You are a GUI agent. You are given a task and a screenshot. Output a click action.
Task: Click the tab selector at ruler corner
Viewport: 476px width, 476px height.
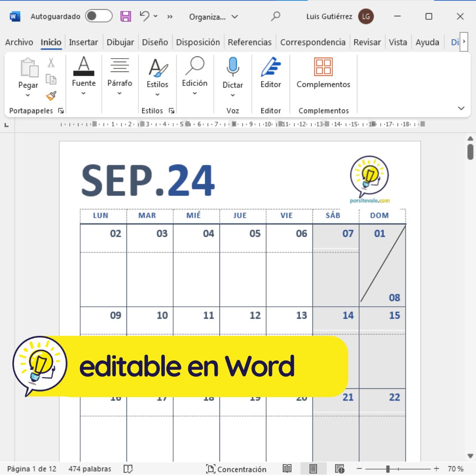tap(6, 125)
